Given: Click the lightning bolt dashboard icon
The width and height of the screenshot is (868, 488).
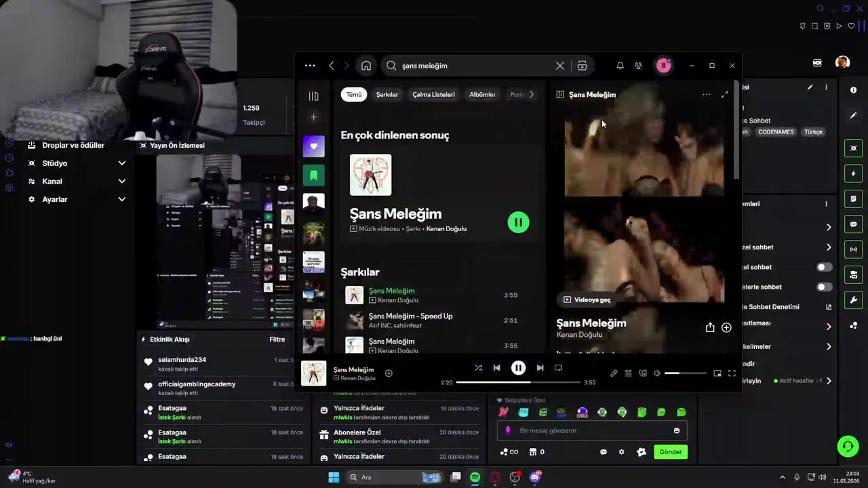Looking at the screenshot, I should point(853,174).
